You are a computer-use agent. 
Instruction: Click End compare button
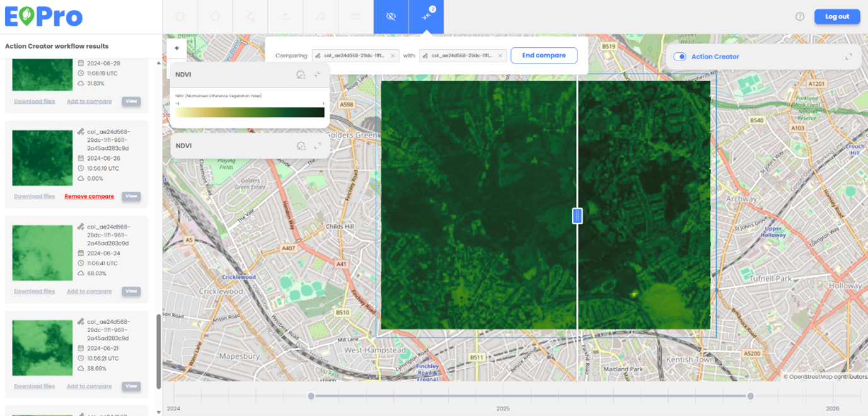pos(543,55)
